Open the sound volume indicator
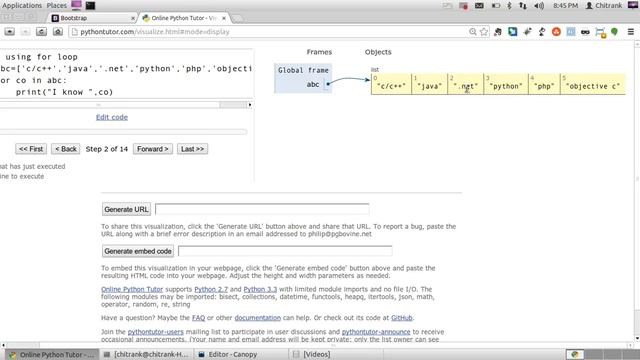Screen dimensions: 640x360 coord(539,5)
